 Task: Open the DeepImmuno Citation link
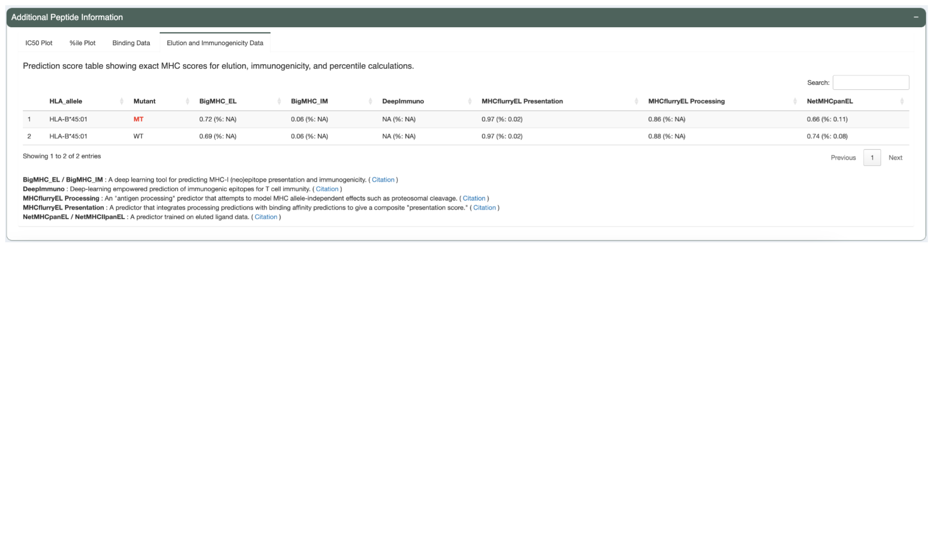[x=327, y=189]
